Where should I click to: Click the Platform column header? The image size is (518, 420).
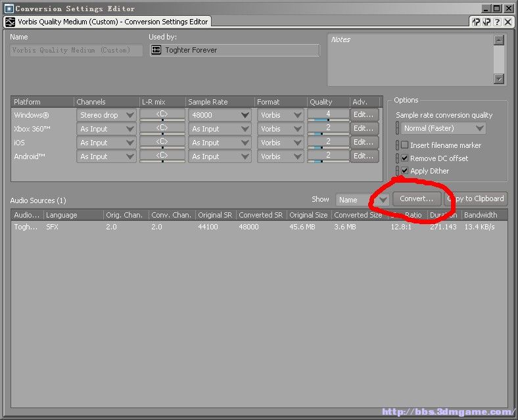click(42, 102)
